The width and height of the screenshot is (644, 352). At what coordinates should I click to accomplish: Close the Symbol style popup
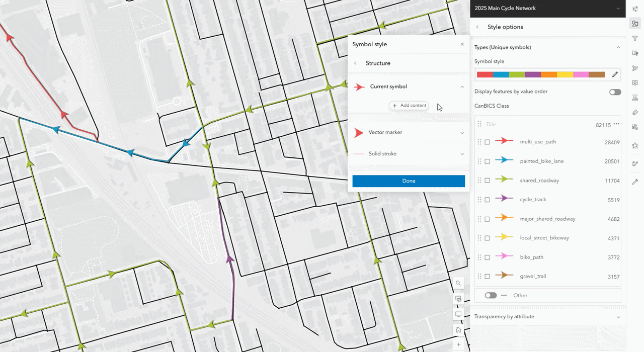tap(462, 44)
